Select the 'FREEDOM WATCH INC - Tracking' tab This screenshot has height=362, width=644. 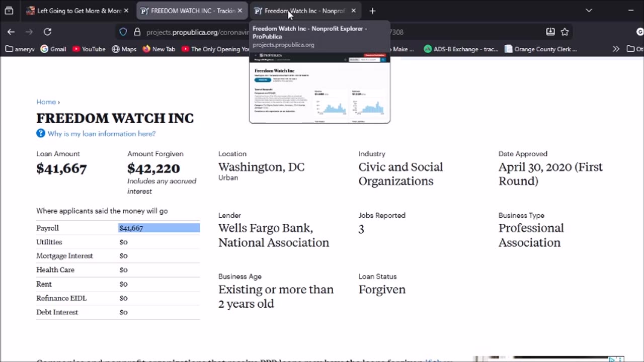click(192, 11)
